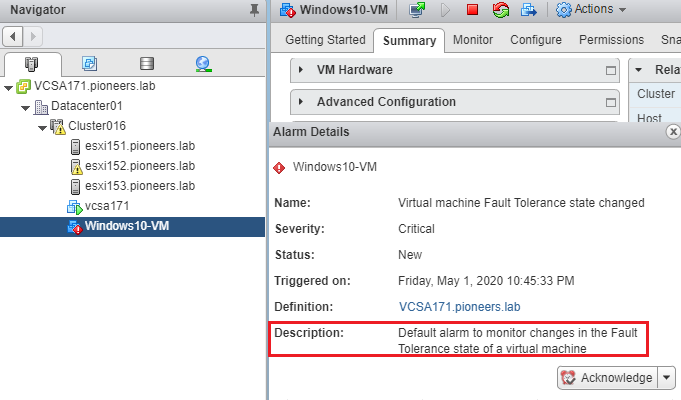Click the Migrate VM toolbar icon
The width and height of the screenshot is (681, 400).
[529, 10]
